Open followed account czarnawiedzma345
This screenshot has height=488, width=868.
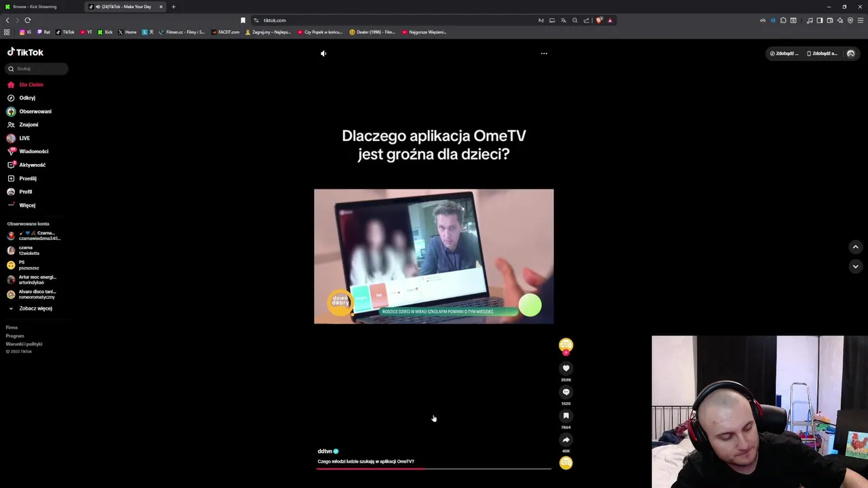click(34, 235)
